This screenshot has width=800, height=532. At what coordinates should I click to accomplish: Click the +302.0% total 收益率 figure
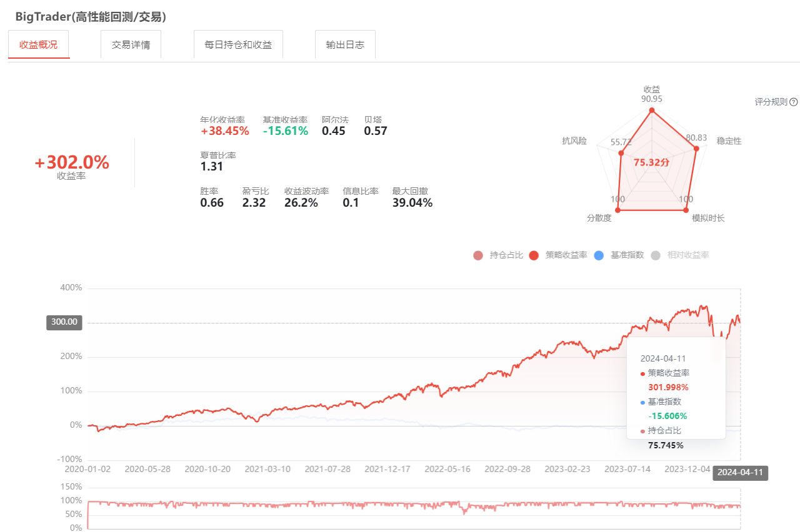click(72, 162)
